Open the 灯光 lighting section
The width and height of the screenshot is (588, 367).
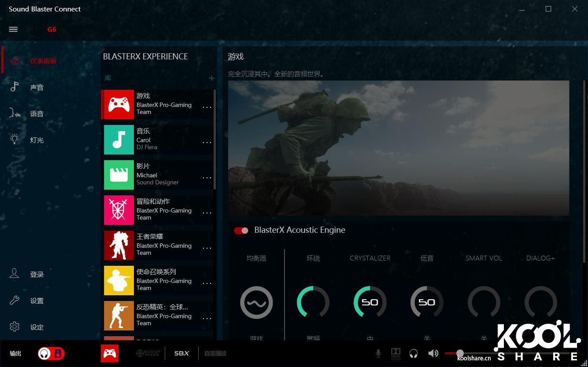37,140
